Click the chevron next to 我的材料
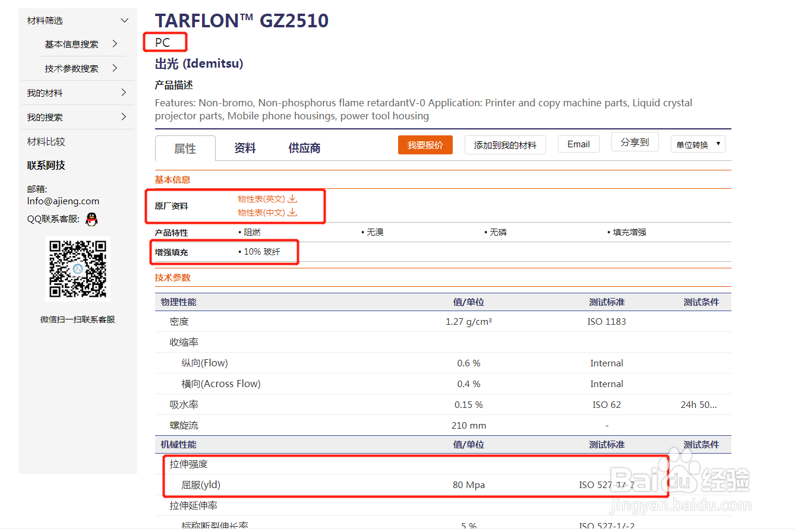The image size is (795, 532). coord(124,93)
